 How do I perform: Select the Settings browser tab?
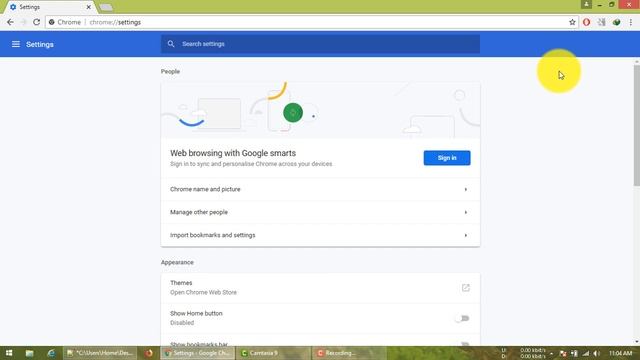coord(49,7)
